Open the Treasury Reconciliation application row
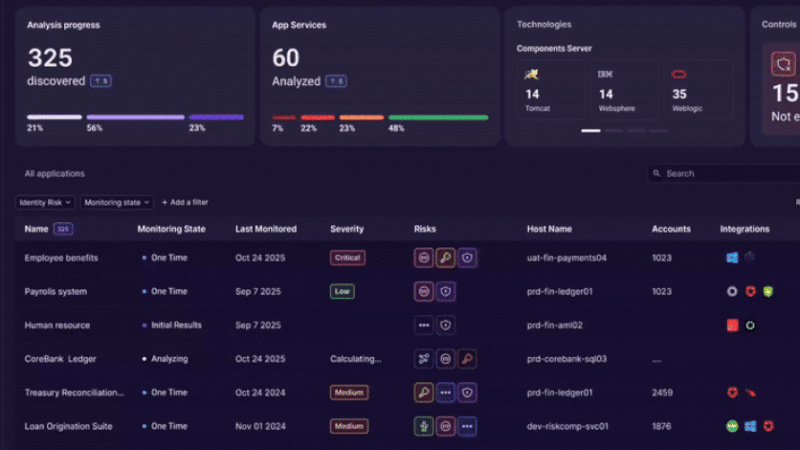 74,393
